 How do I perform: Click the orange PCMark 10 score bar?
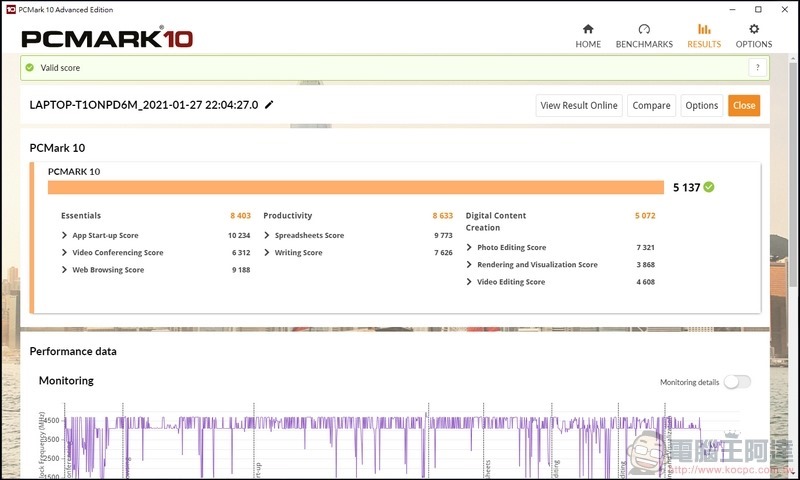pyautogui.click(x=356, y=187)
